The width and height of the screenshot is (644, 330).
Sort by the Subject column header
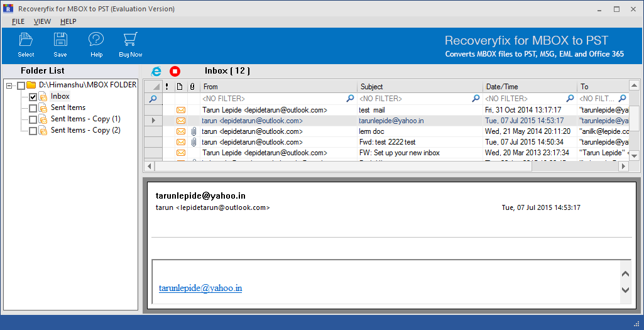click(x=420, y=87)
